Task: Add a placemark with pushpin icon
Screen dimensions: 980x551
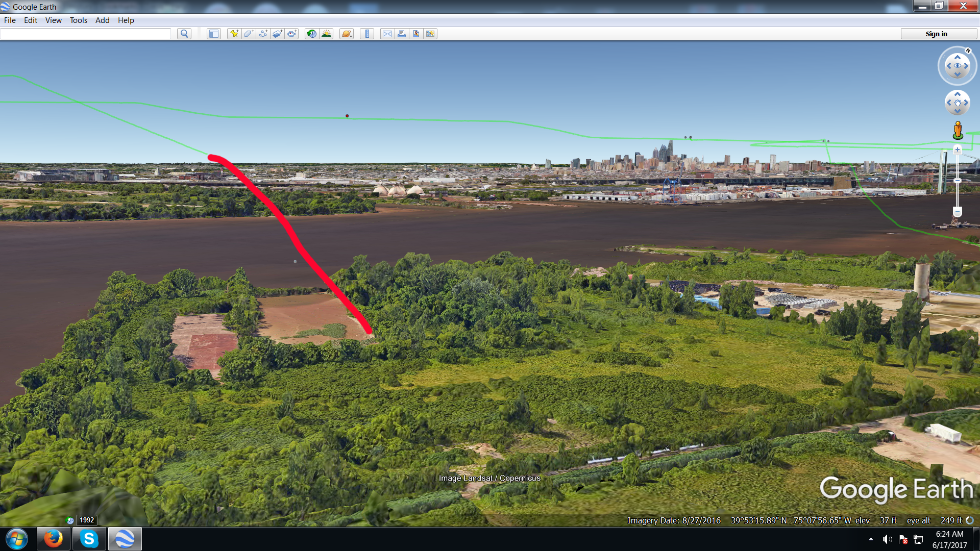Action: pyautogui.click(x=234, y=34)
